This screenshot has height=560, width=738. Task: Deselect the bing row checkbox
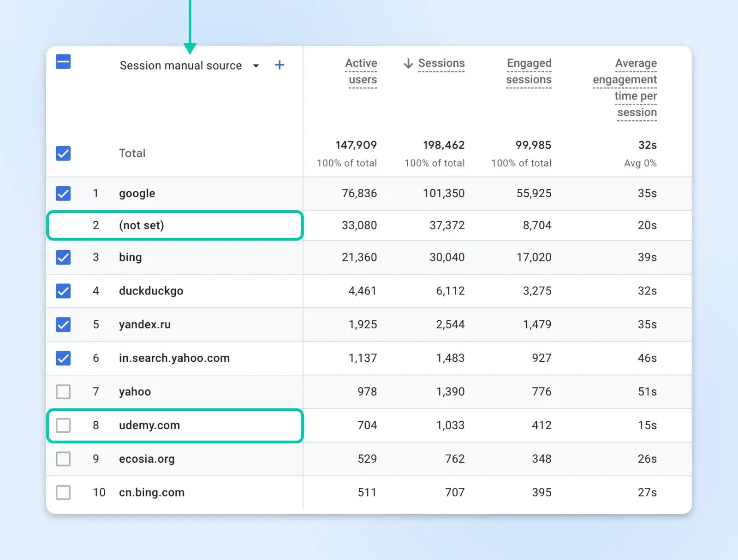tap(63, 257)
